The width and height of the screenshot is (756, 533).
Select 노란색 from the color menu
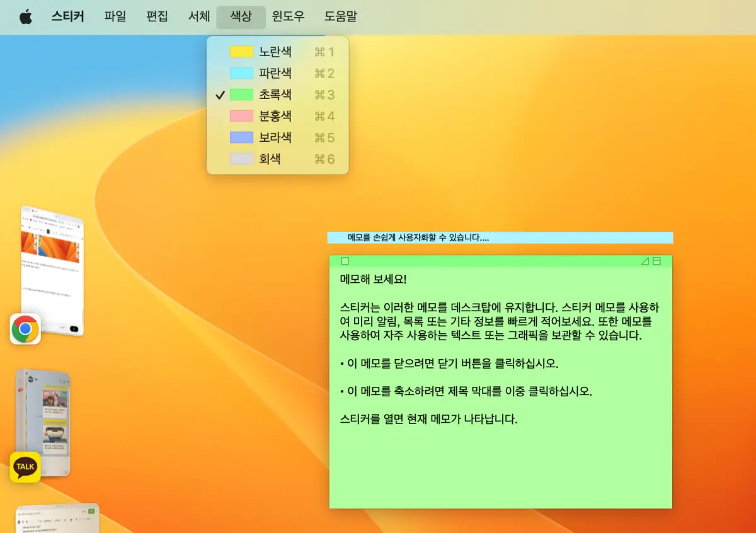[x=274, y=52]
